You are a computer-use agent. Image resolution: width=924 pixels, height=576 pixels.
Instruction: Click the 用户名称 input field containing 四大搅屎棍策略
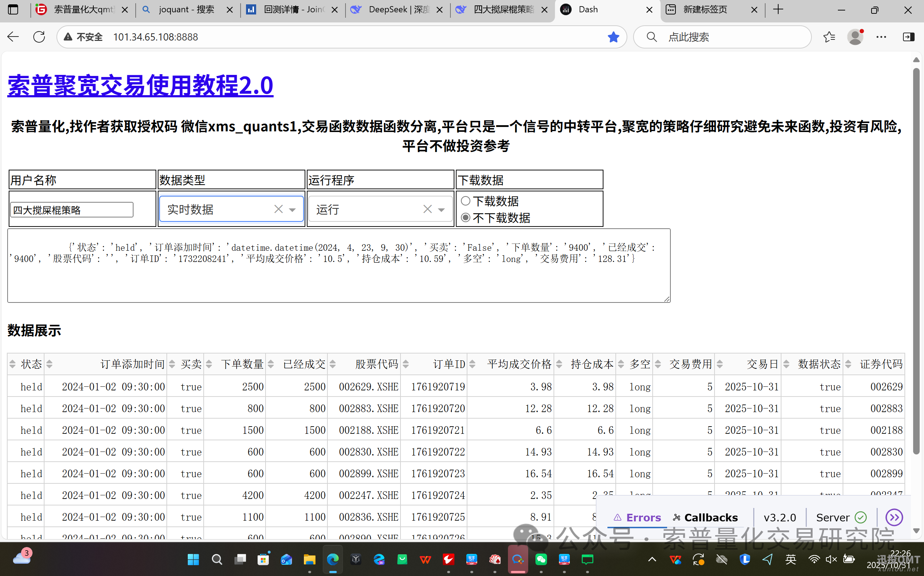(71, 209)
